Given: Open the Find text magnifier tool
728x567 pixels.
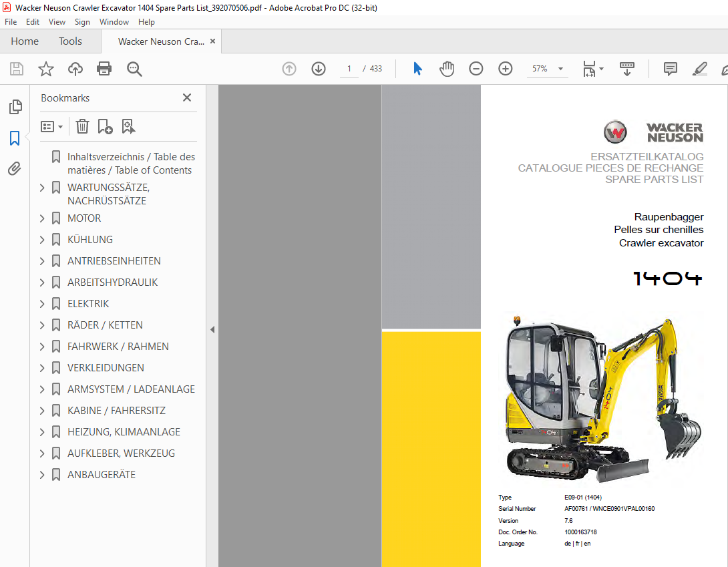Looking at the screenshot, I should (134, 69).
